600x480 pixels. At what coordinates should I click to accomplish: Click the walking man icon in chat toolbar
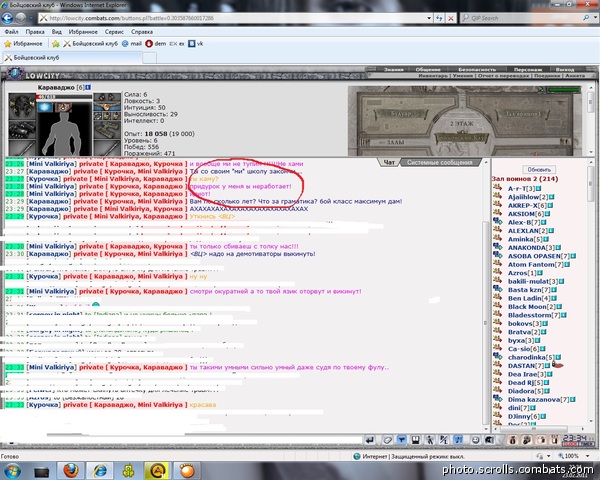pos(430,440)
